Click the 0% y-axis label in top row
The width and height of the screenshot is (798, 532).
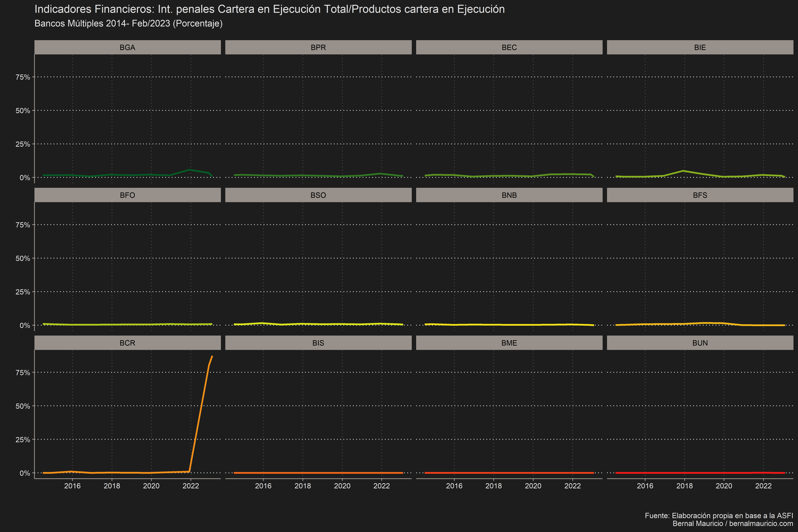click(25, 178)
